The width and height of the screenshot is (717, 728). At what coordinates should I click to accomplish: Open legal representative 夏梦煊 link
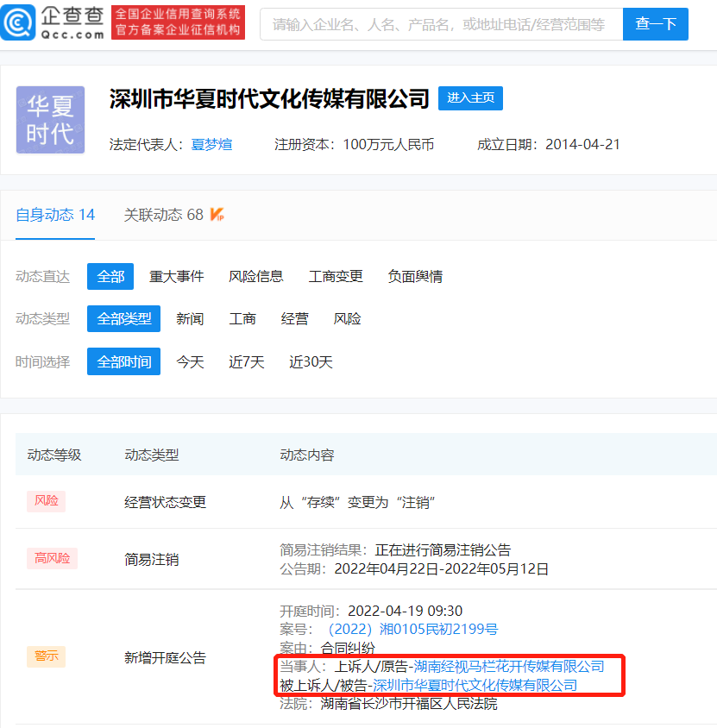click(x=211, y=144)
